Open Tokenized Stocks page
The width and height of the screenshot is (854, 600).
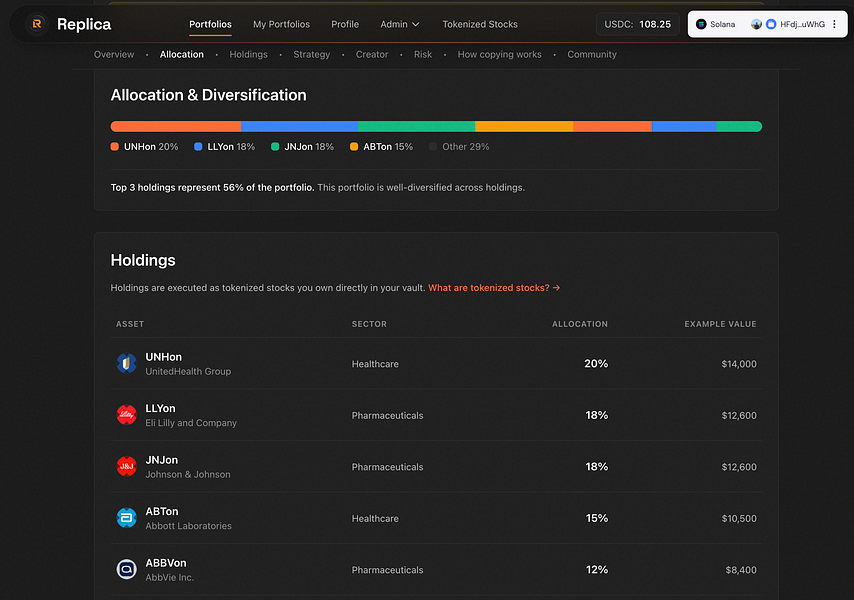tap(480, 24)
